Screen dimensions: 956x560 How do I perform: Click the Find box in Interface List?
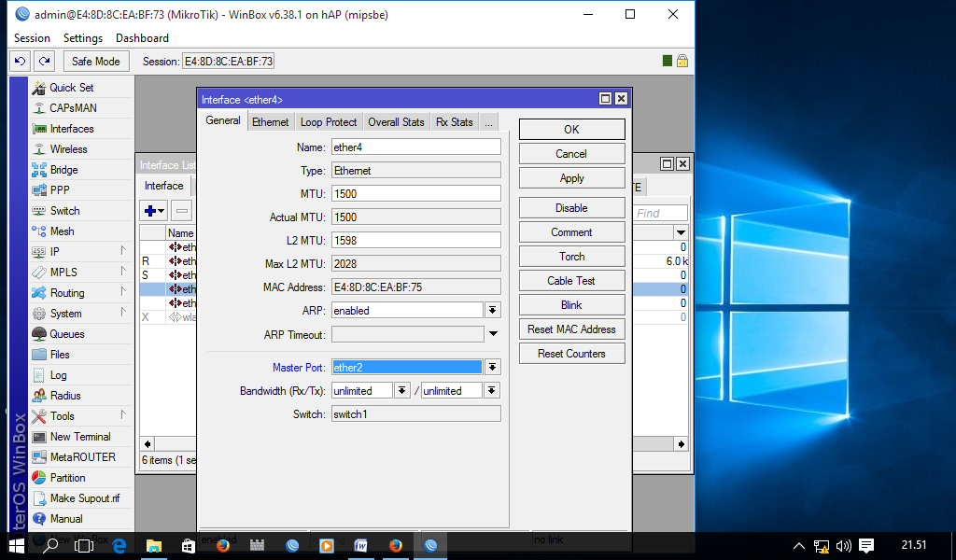[x=660, y=213]
